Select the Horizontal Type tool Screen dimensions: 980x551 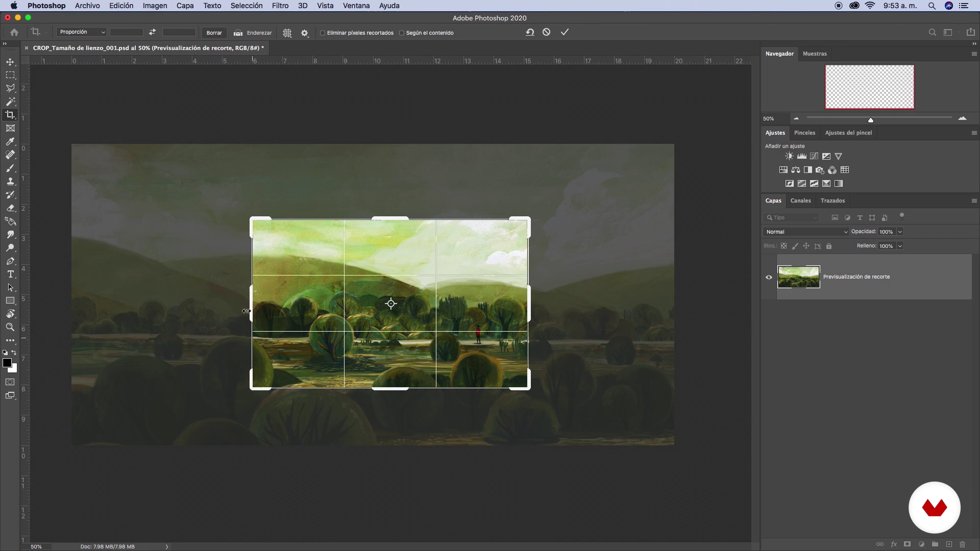point(10,274)
